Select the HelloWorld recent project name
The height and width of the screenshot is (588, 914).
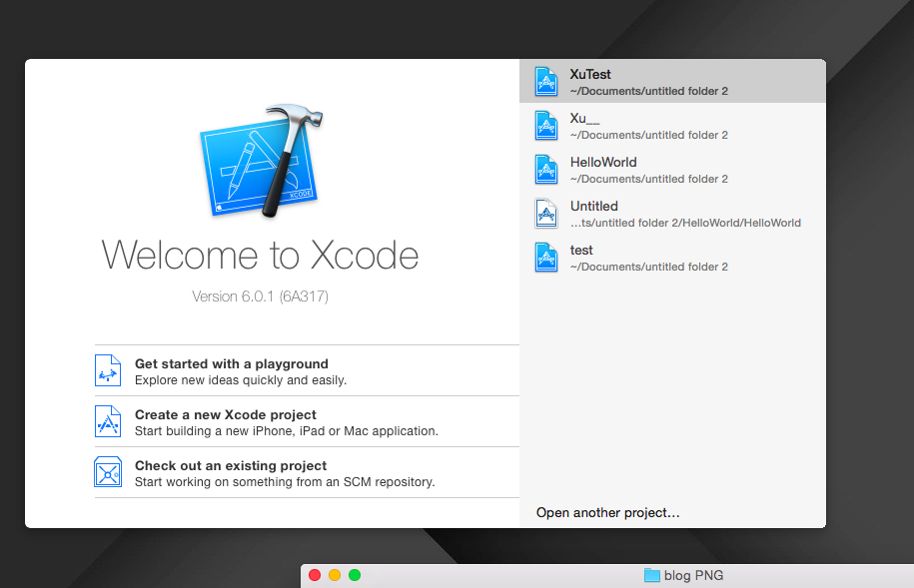tap(603, 162)
